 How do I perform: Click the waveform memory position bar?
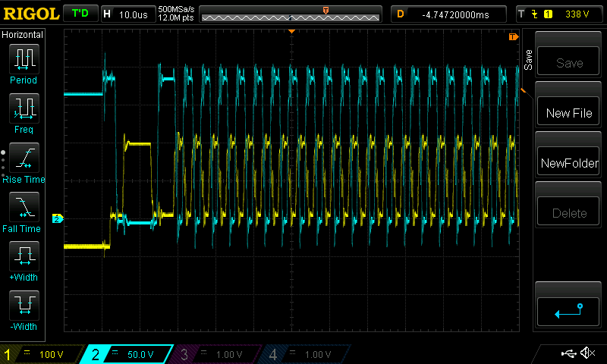pos(290,14)
